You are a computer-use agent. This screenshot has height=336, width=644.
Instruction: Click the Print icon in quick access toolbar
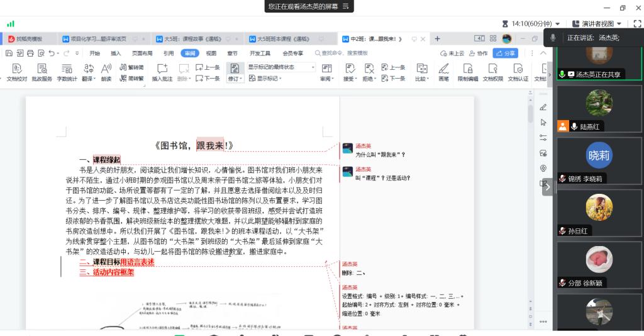[30, 53]
